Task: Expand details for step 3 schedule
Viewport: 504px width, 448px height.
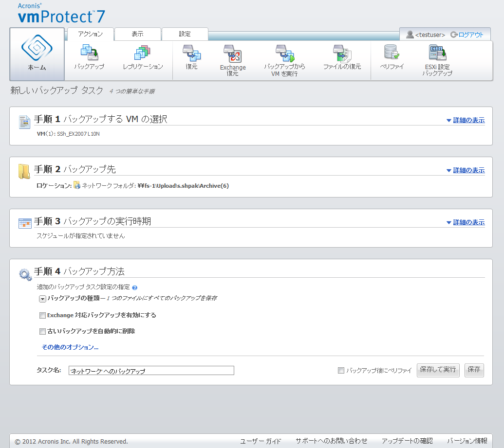Action: click(x=465, y=222)
